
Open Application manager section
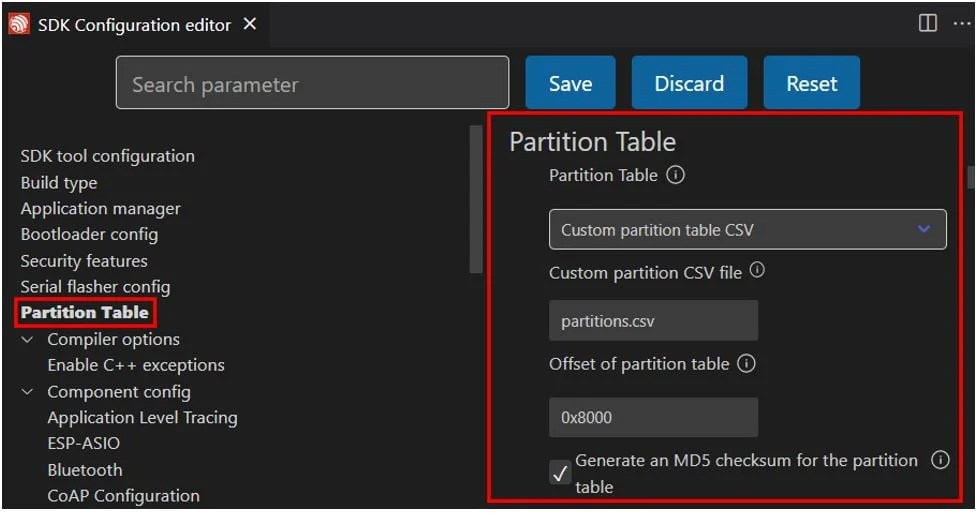[100, 209]
